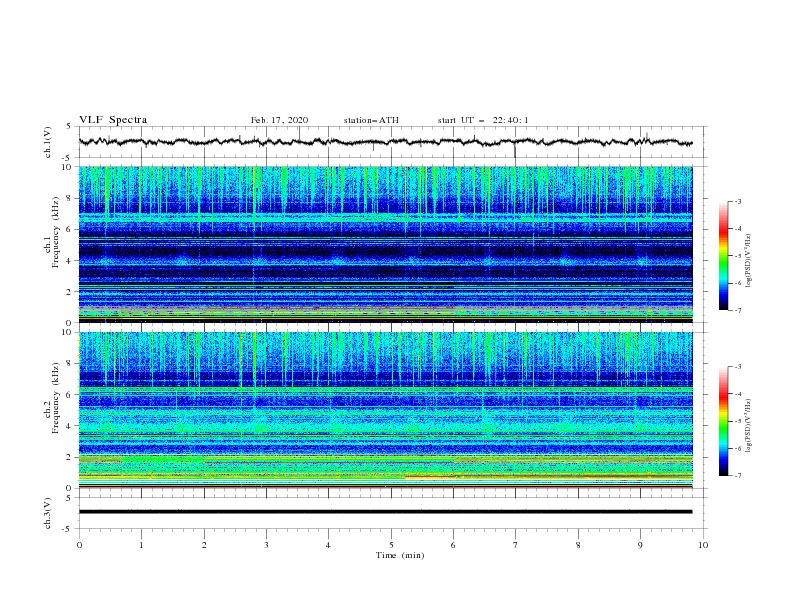The height and width of the screenshot is (612, 792).
Task: Click the ch.1 spectrogram panel
Action: pyautogui.click(x=385, y=244)
